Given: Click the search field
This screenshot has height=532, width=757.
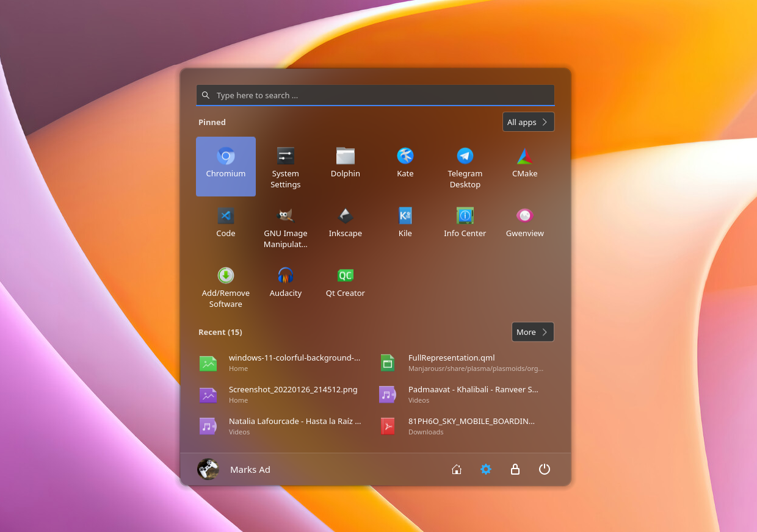Looking at the screenshot, I should (375, 95).
